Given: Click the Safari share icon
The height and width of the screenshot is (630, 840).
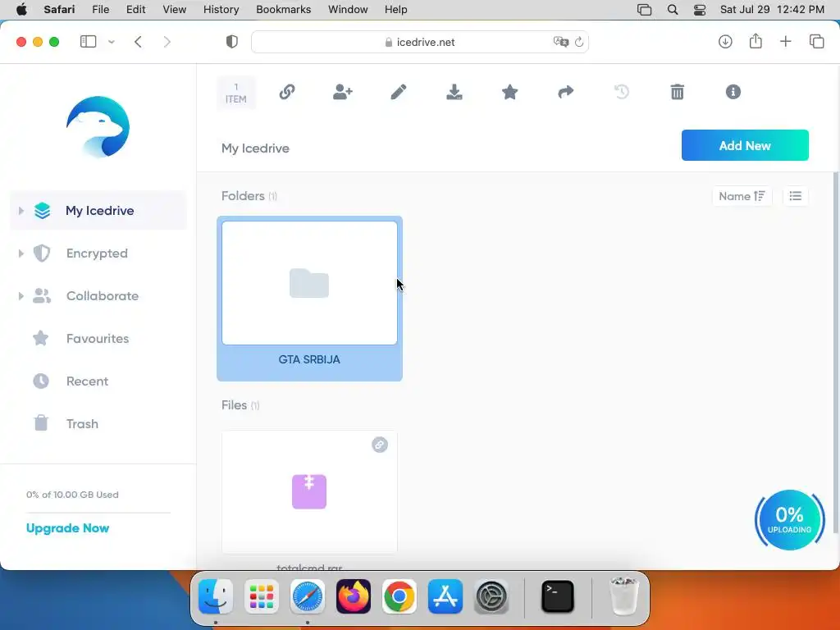Looking at the screenshot, I should point(756,41).
